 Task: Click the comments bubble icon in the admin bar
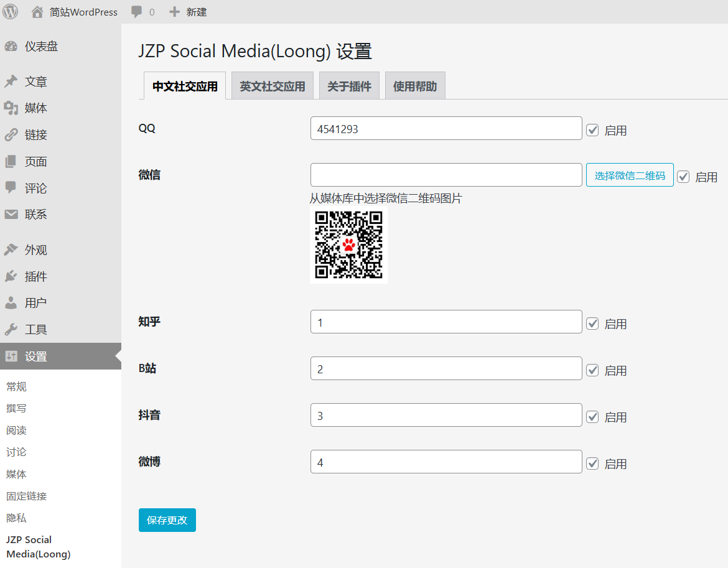136,12
